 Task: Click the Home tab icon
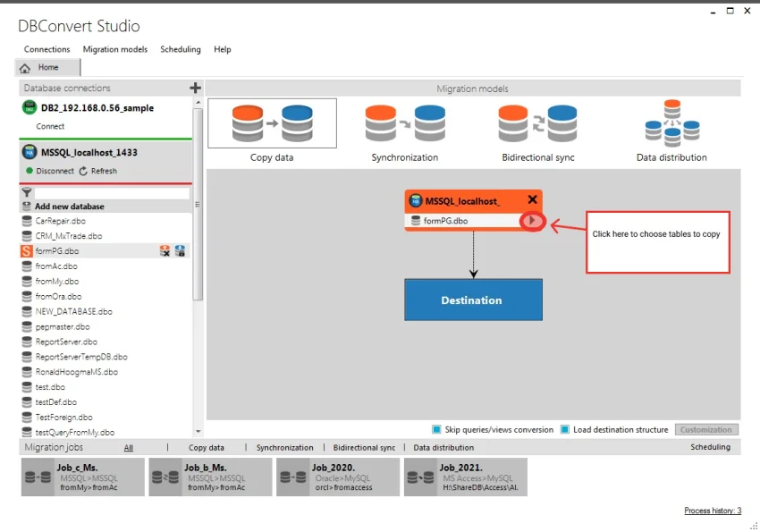[x=25, y=68]
